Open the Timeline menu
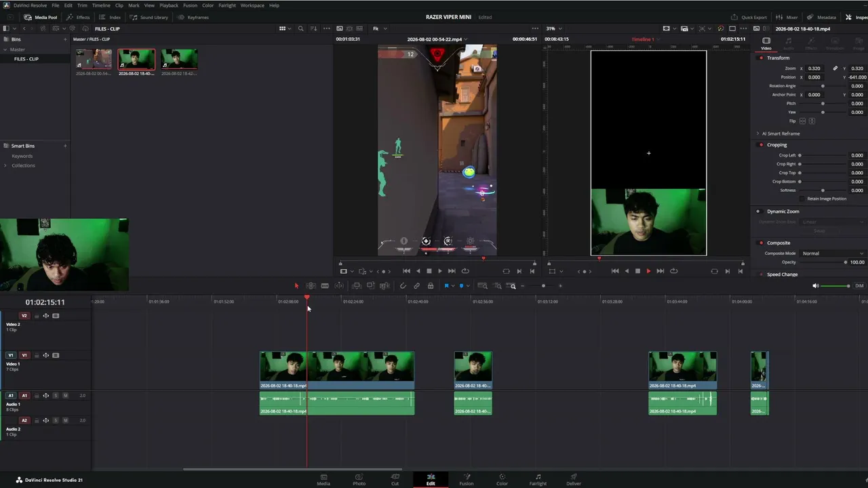The width and height of the screenshot is (868, 488). click(101, 5)
